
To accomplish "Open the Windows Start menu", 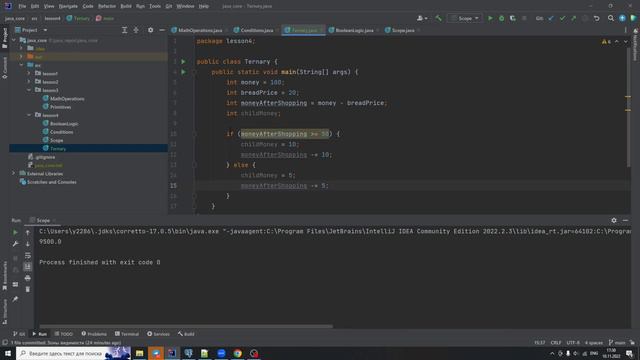I will click(8, 353).
